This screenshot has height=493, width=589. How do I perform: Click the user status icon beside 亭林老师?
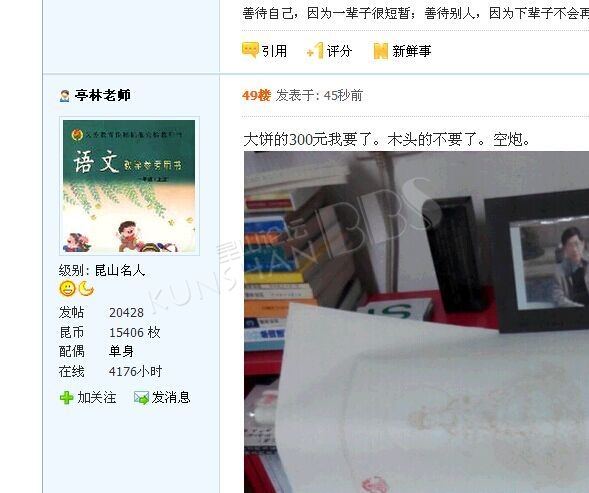64,96
